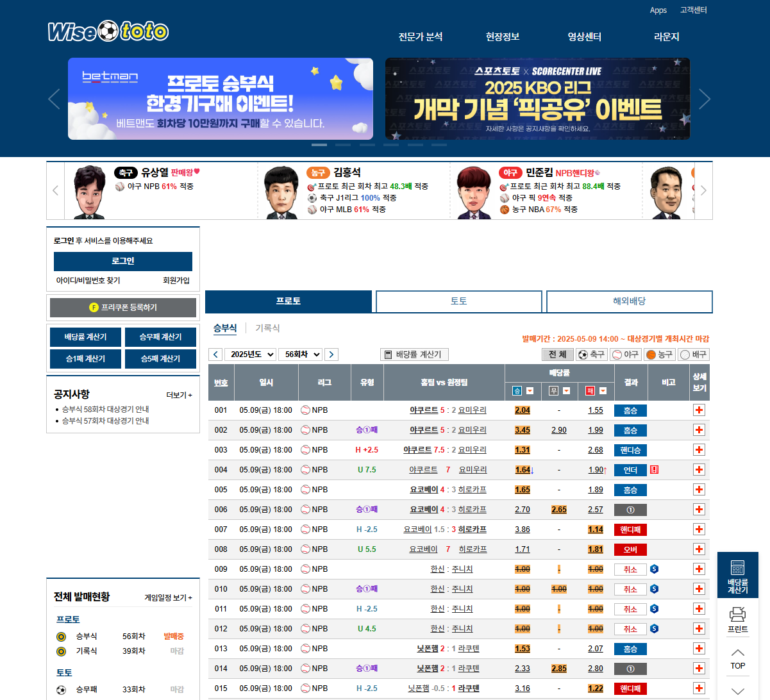Viewport: 770px width, 700px height.
Task: Open 현장정보 menu
Action: coord(503,37)
